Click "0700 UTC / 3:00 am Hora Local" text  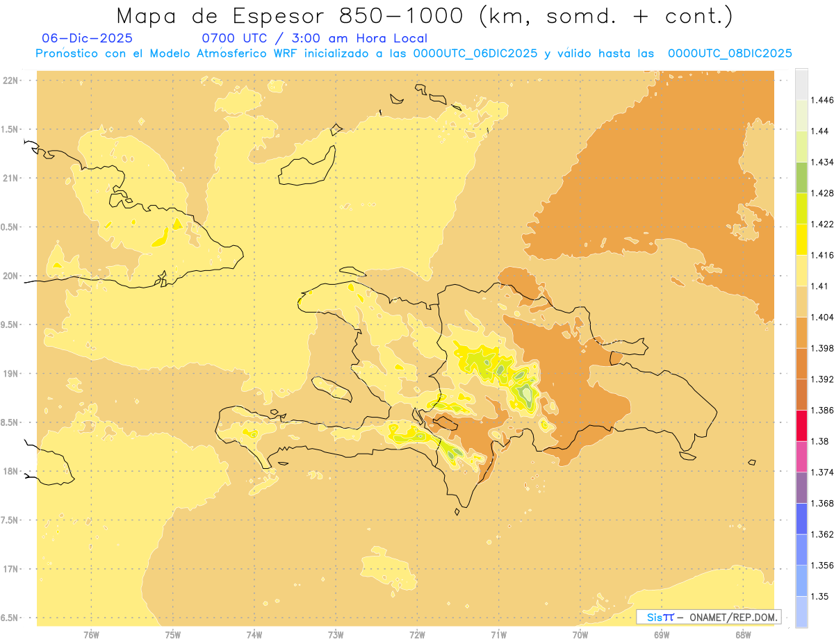coord(314,39)
